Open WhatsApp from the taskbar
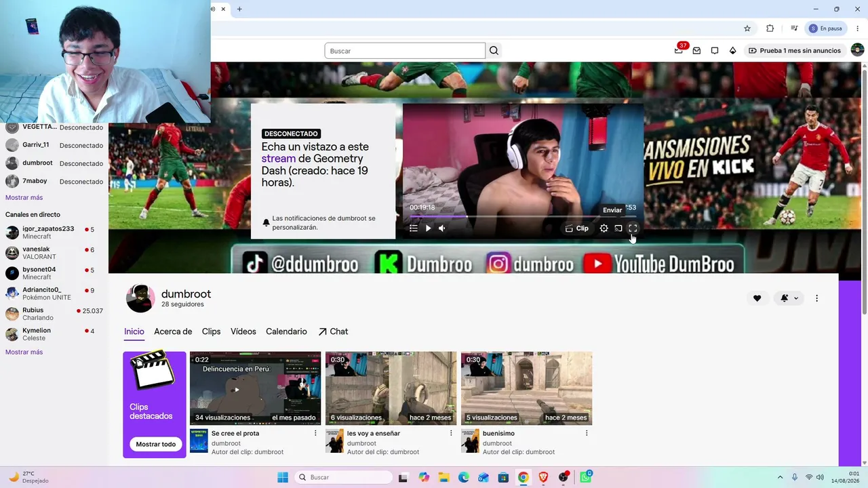 pyautogui.click(x=585, y=477)
